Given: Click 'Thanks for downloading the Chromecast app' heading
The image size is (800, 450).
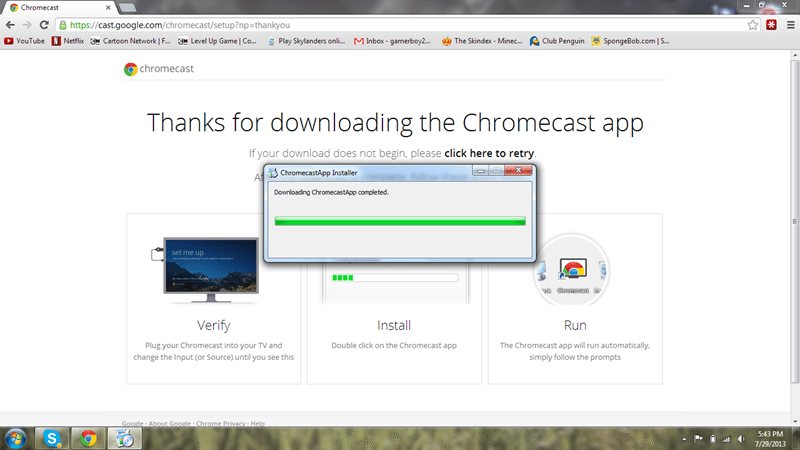Looking at the screenshot, I should [395, 123].
